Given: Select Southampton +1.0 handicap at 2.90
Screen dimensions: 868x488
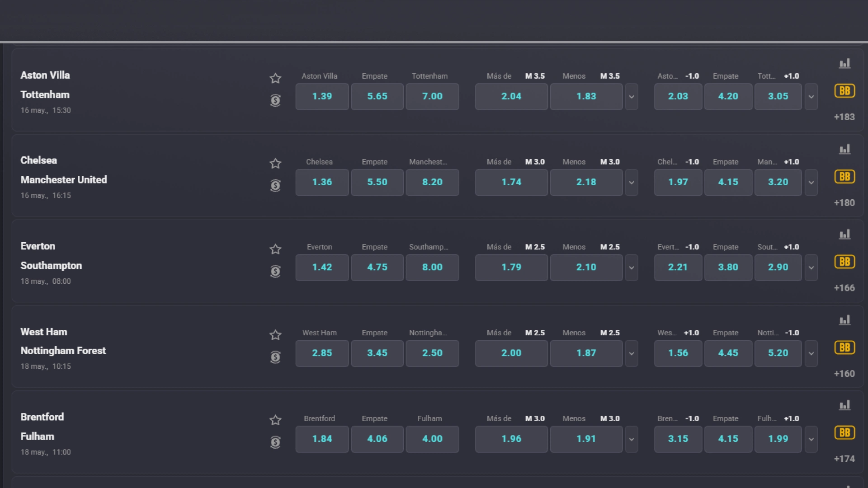Looking at the screenshot, I should click(x=778, y=267).
